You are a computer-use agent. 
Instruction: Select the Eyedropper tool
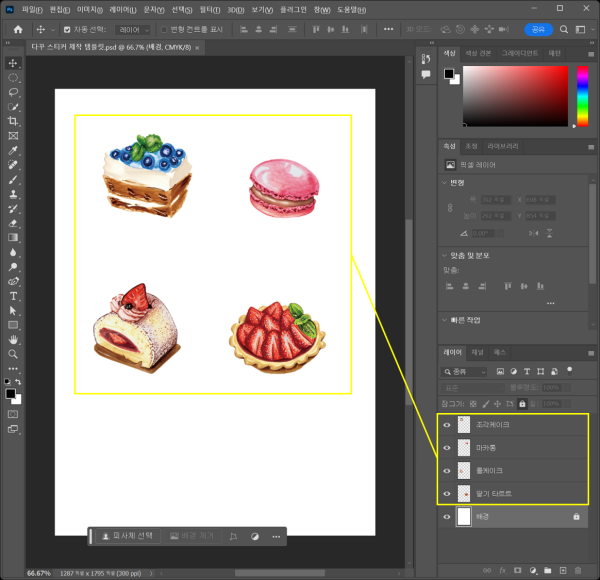pos(13,150)
